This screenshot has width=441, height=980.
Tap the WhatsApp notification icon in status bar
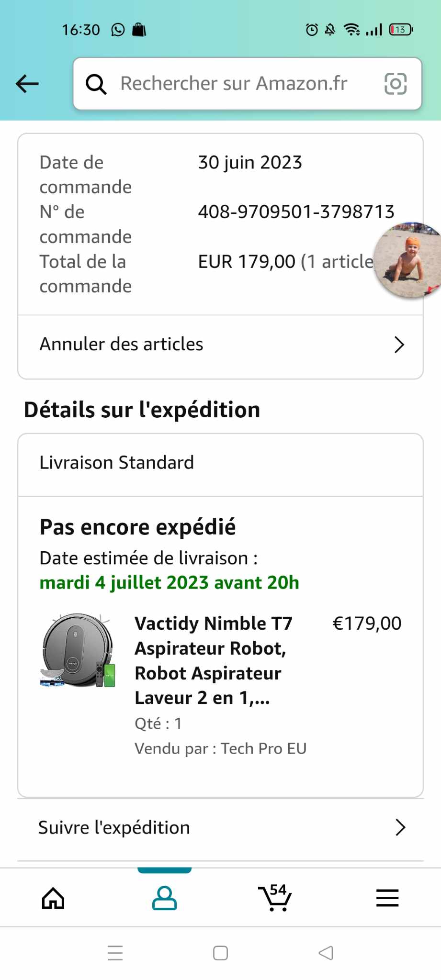click(118, 30)
